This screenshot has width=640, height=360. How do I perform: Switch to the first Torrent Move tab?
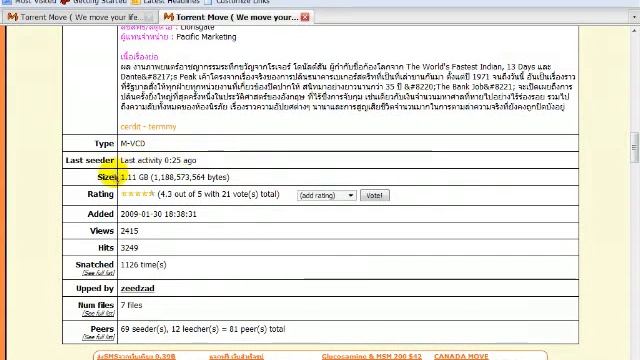80,17
